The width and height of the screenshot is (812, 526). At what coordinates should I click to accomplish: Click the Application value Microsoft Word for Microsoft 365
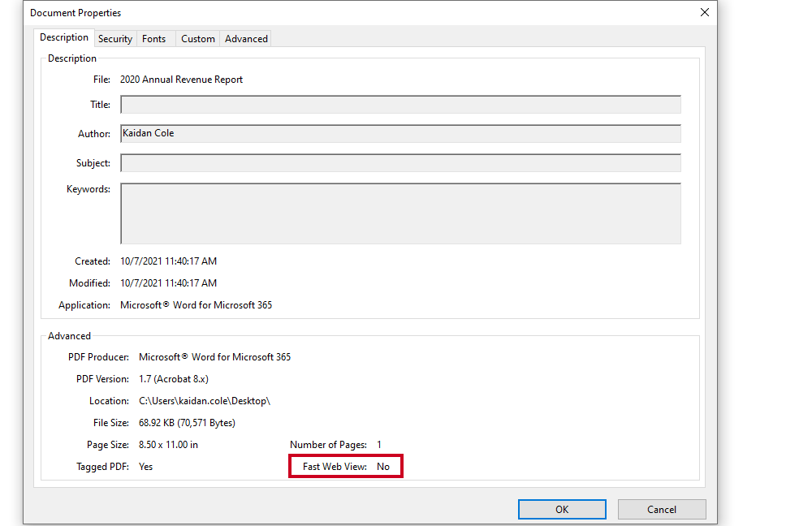click(196, 305)
